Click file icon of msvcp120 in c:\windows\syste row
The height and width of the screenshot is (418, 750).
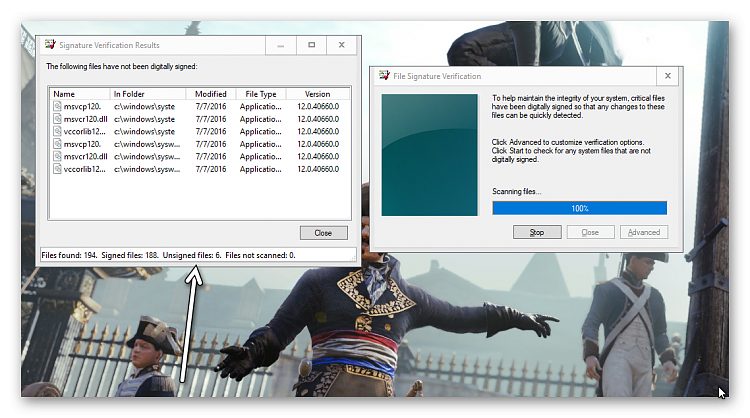(57, 106)
